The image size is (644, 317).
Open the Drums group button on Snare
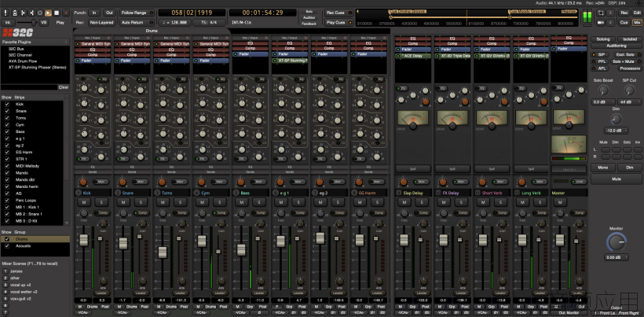point(132,307)
